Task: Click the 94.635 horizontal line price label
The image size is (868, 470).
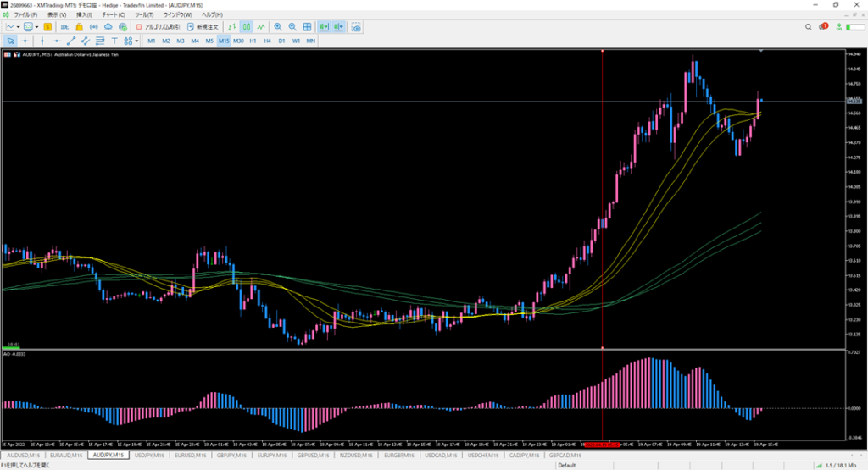Action: [854, 101]
